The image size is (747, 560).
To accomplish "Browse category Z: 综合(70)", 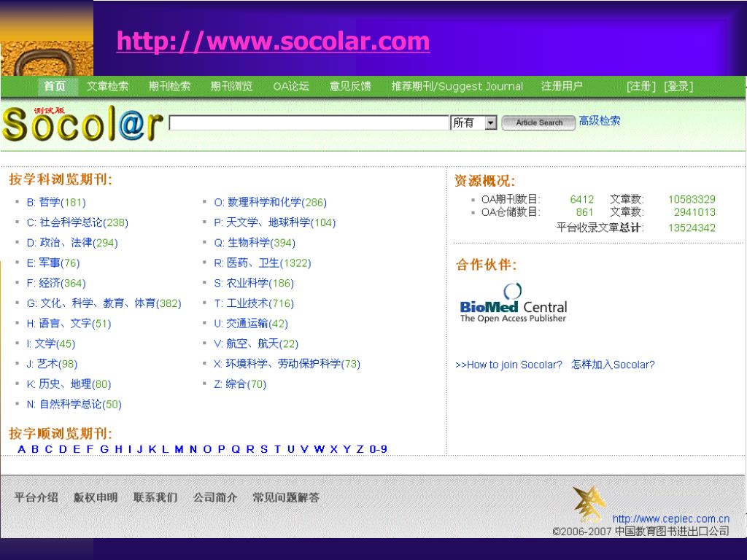I will [x=239, y=384].
